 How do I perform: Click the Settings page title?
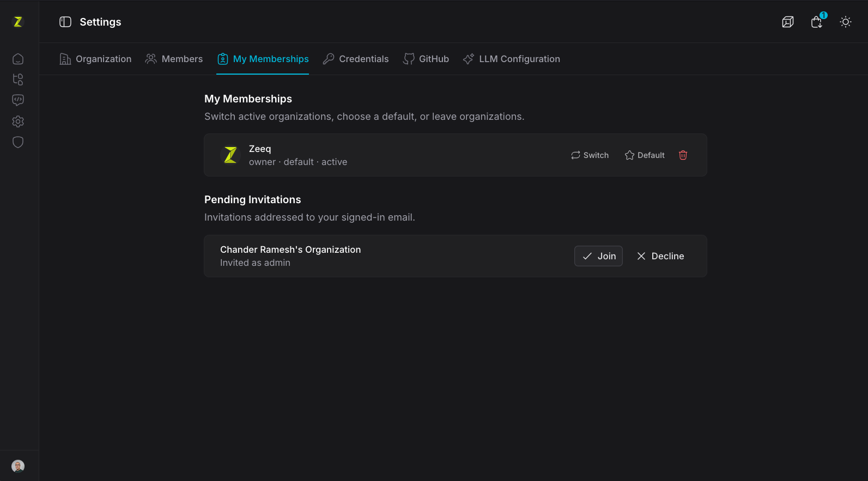pyautogui.click(x=101, y=22)
